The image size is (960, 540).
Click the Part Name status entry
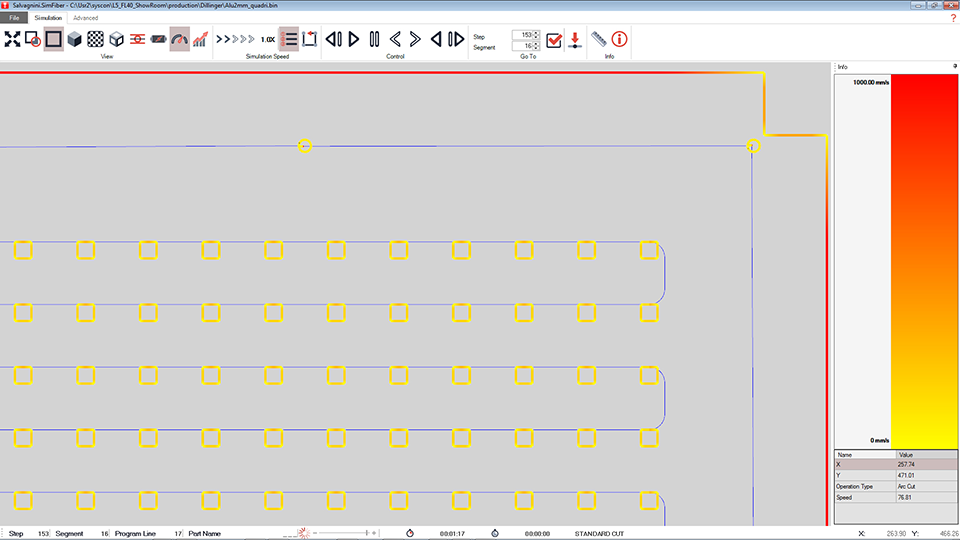tap(204, 534)
